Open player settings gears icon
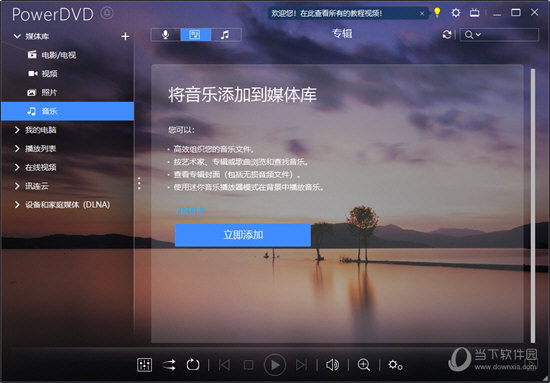The width and height of the screenshot is (550, 383). tap(395, 365)
